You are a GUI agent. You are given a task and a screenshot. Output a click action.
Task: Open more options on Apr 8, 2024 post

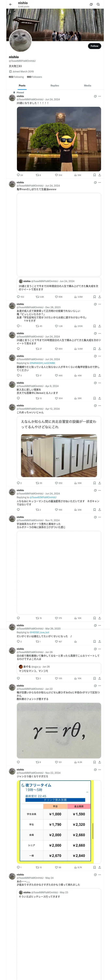coord(100,383)
